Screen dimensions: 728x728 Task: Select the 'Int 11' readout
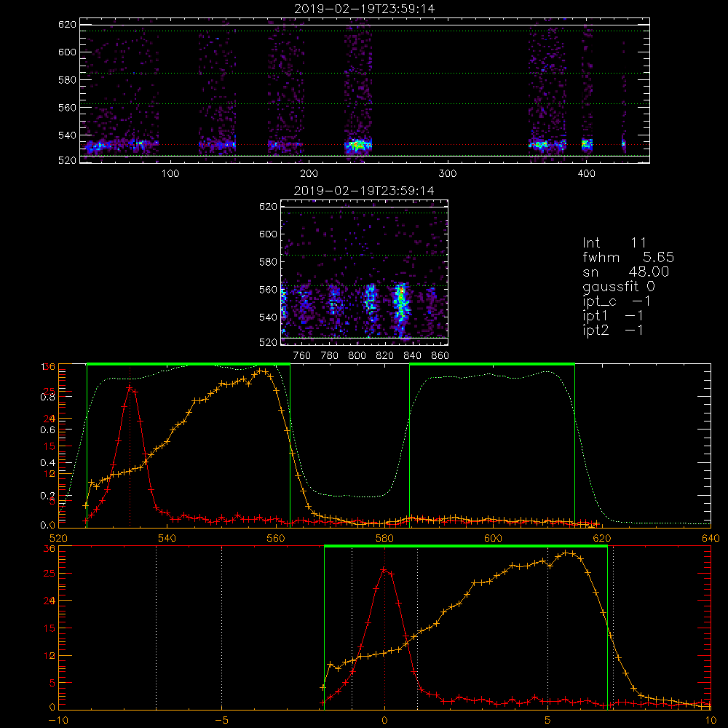point(614,243)
